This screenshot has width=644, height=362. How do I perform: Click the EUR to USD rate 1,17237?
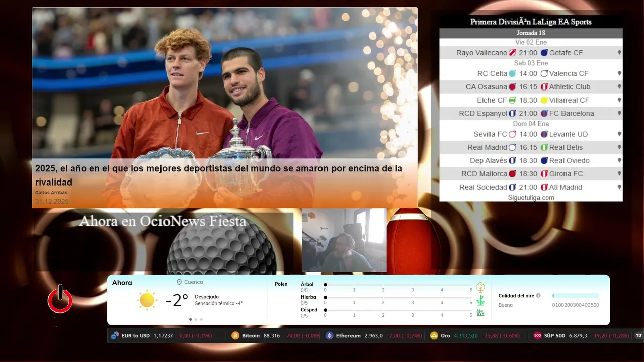pos(164,335)
